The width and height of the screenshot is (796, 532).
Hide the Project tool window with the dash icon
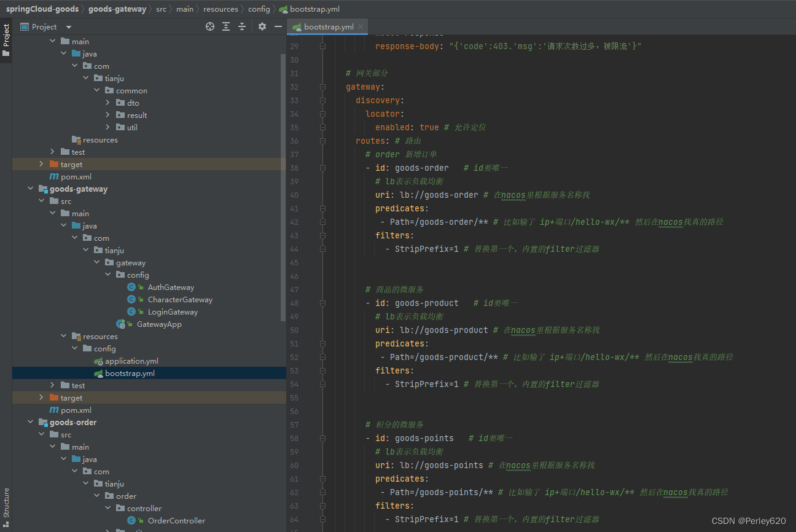[x=278, y=26]
